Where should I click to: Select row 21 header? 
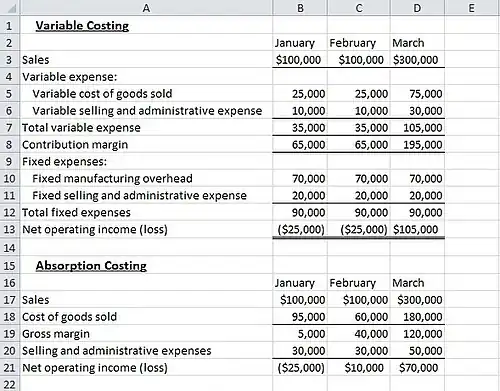10,368
